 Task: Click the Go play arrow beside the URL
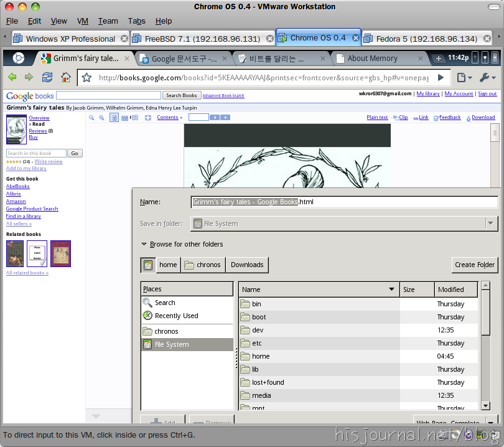coord(441,77)
